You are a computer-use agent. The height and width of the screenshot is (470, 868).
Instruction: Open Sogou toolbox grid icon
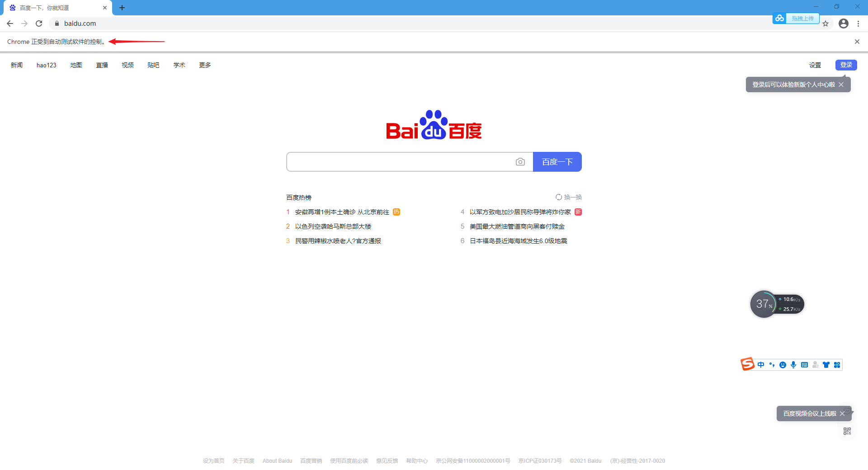click(x=837, y=365)
